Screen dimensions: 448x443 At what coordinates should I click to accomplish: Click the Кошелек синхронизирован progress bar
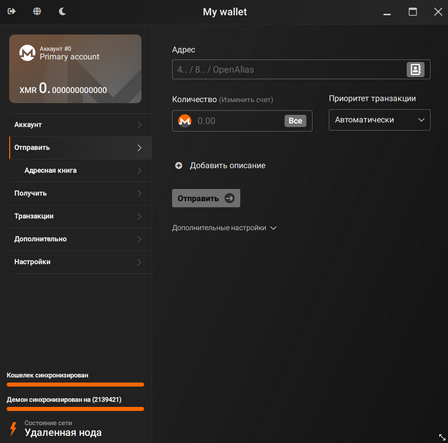pos(75,385)
